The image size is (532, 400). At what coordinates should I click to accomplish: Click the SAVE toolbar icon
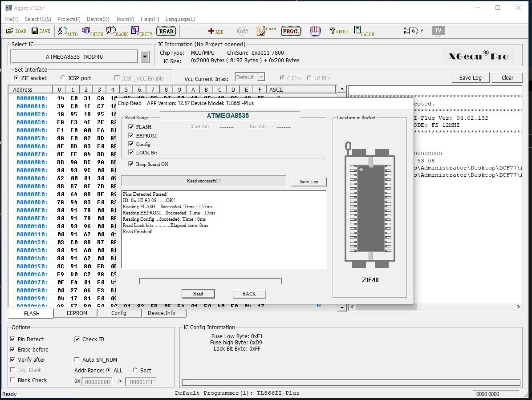[41, 31]
